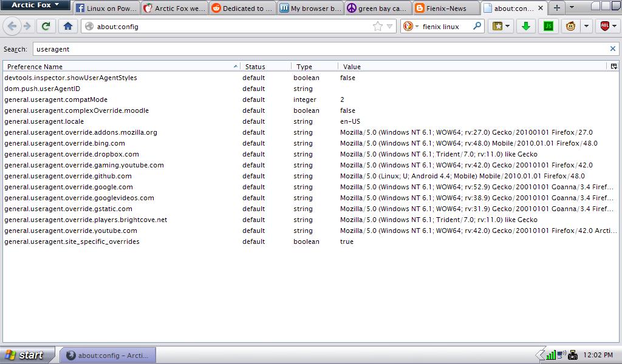
Task: Select general.useragent.override.dropbox.com row
Action: click(311, 154)
